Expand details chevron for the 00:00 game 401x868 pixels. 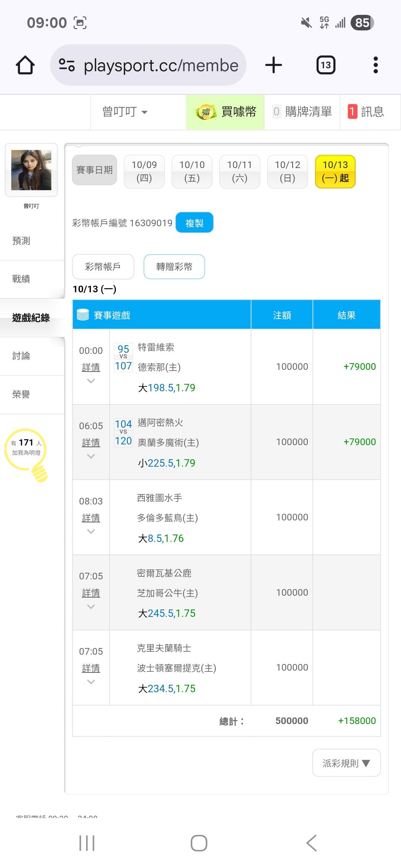91,381
